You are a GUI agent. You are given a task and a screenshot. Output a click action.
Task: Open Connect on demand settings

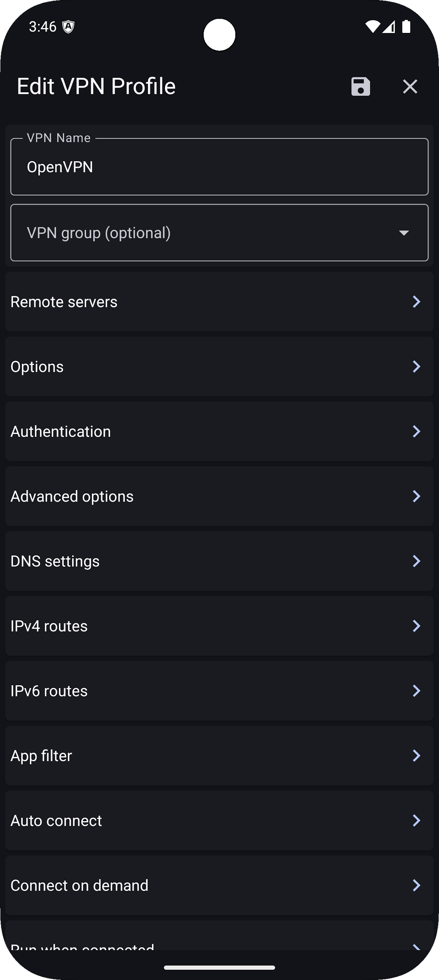tap(219, 885)
